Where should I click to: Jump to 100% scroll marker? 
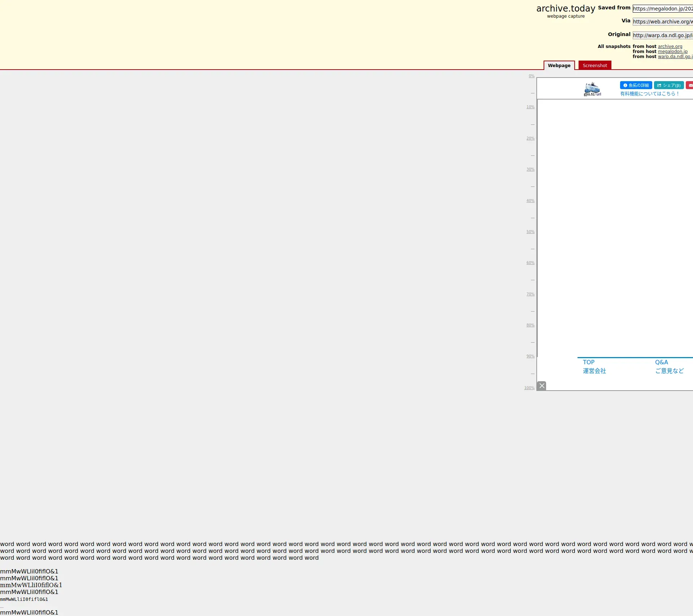tap(529, 388)
